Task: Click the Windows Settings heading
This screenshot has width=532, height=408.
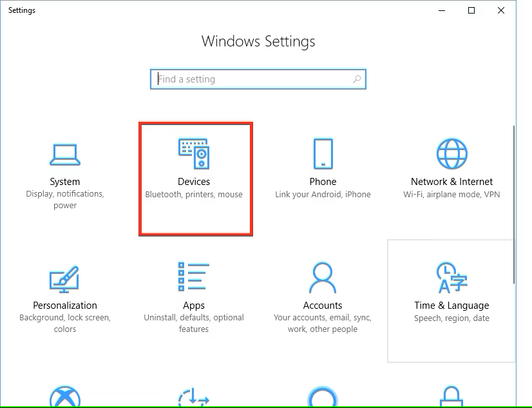Action: [x=258, y=41]
